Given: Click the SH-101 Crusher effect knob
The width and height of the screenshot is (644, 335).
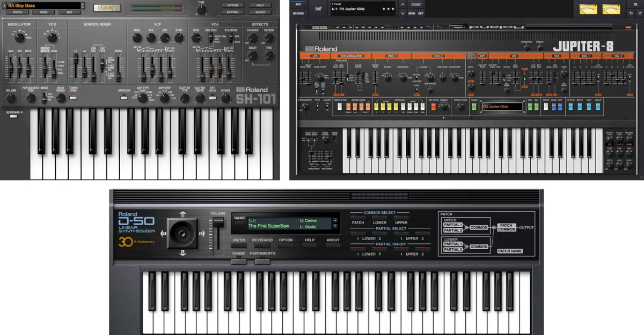Looking at the screenshot, I should click(252, 37).
